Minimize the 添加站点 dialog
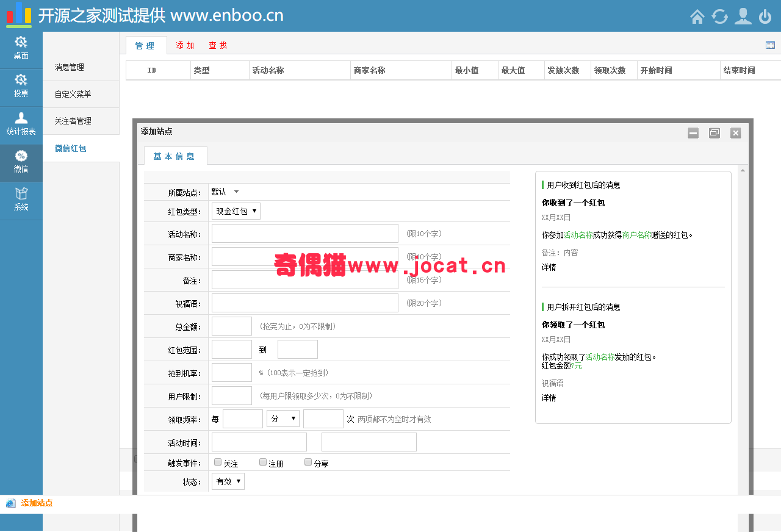The width and height of the screenshot is (781, 532). coord(693,133)
